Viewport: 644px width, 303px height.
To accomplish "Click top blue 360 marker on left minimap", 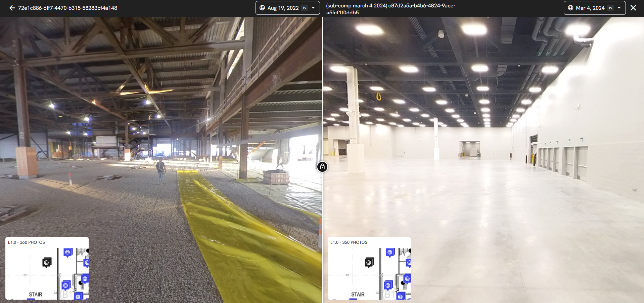I will tap(68, 252).
